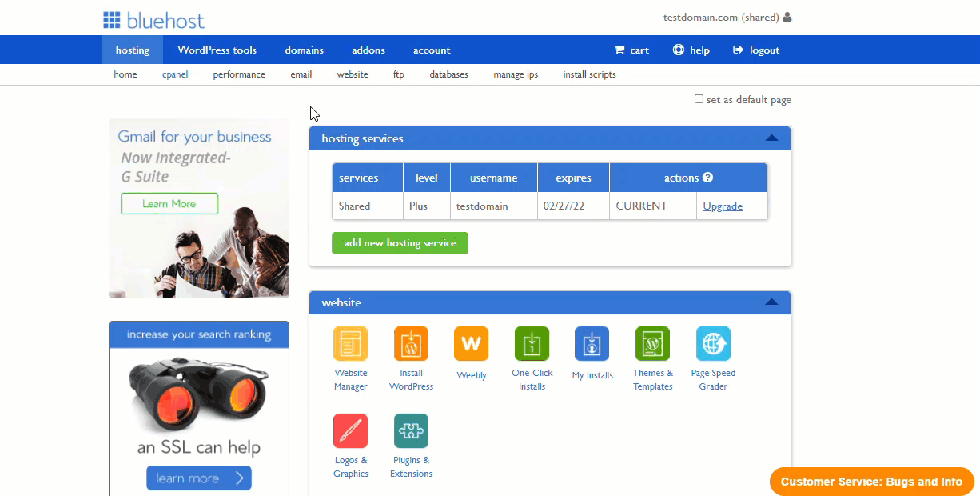Image resolution: width=980 pixels, height=496 pixels.
Task: Click the Install WordPress icon
Action: point(411,344)
